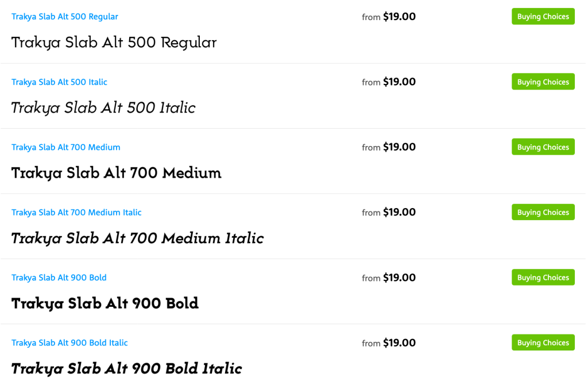Click Buying Choices for 500 Italic
Image resolution: width=588 pixels, height=389 pixels.
pos(543,82)
